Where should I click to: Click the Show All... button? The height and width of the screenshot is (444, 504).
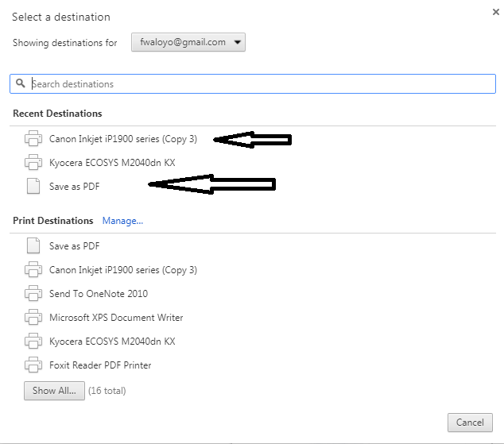tap(54, 391)
